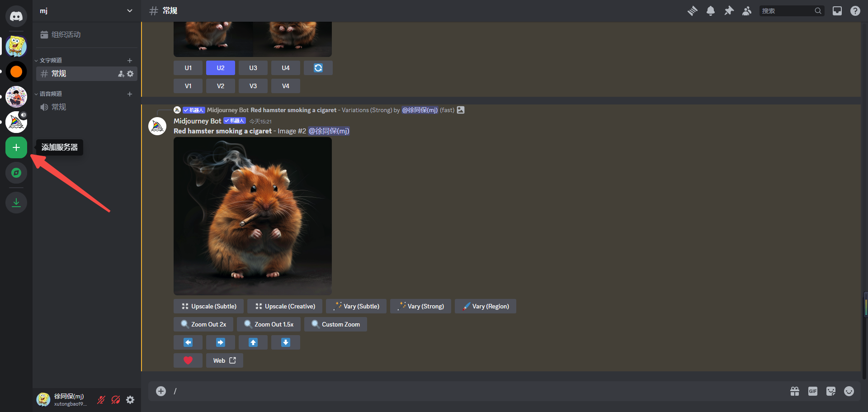Pan down with the down arrow button
This screenshot has width=868, height=412.
pos(286,342)
